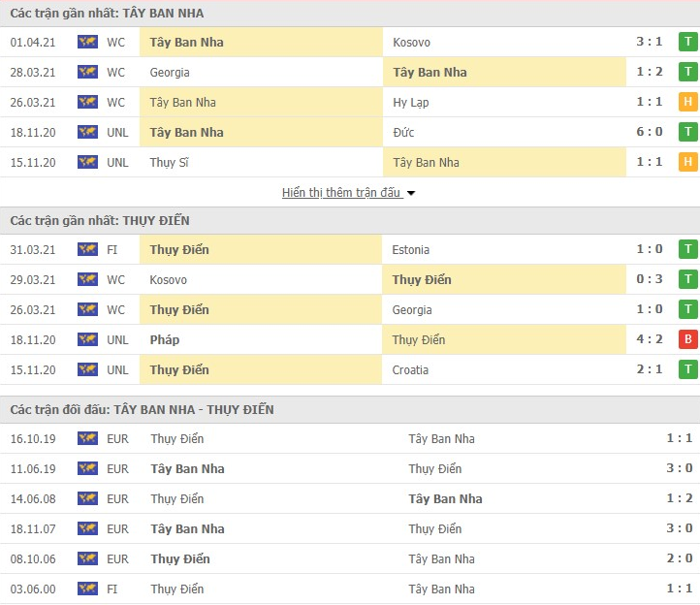Select Croatia in the 15.11.20 match row
This screenshot has width=700, height=605.
[410, 370]
